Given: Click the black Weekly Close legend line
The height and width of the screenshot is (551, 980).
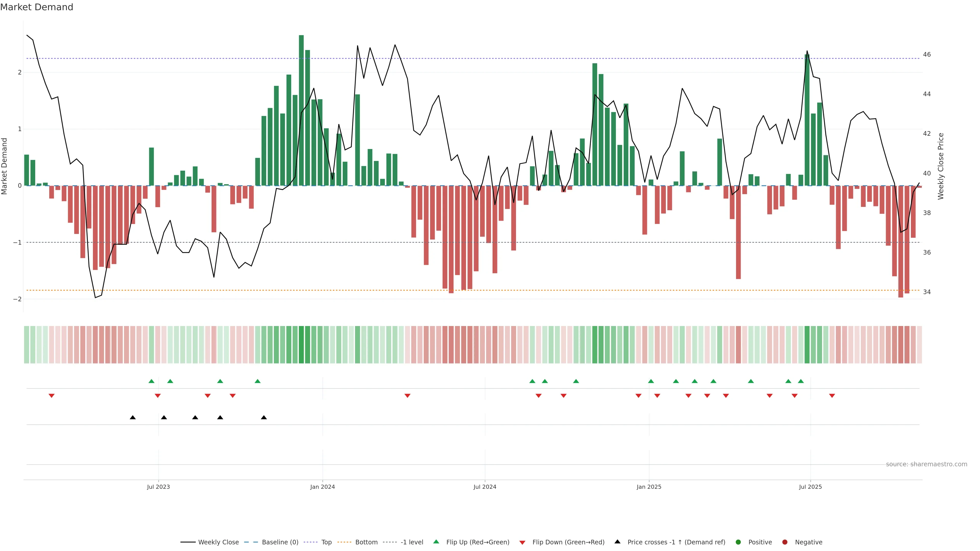Looking at the screenshot, I should [x=188, y=542].
